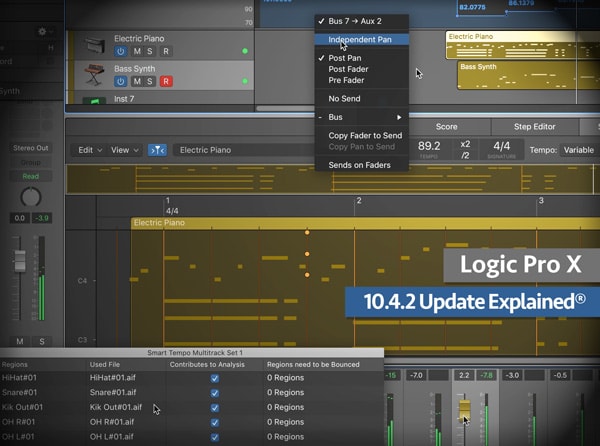Click bar 2 in piano roll ruler
Image resolution: width=600 pixels, height=446 pixels.
pos(359,200)
